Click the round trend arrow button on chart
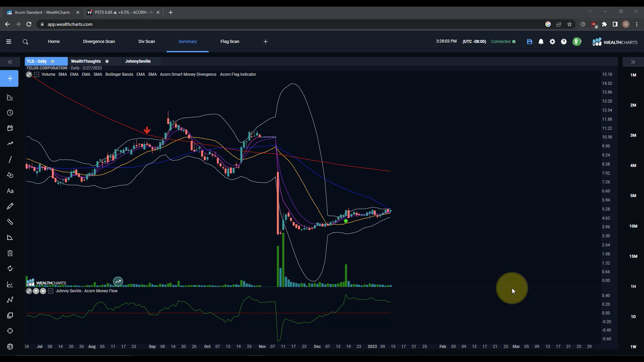This screenshot has height=362, width=644. click(118, 282)
